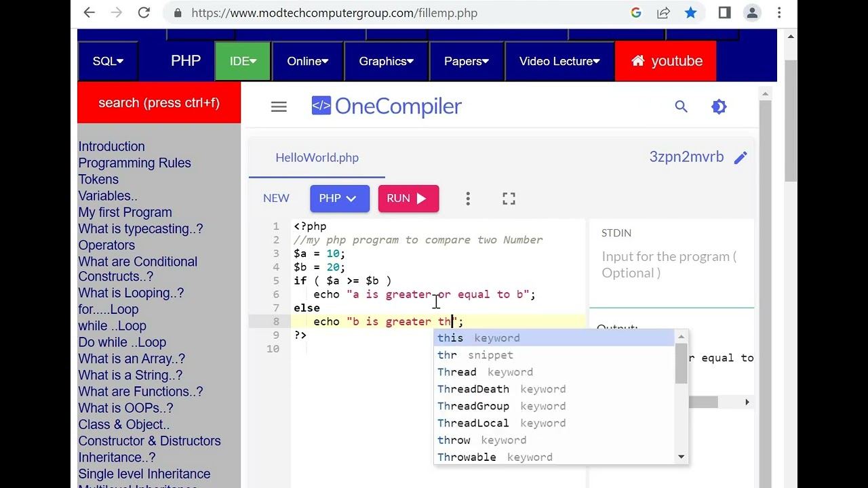The image size is (868, 488).
Task: Open the IDE dropdown menu
Action: [x=243, y=61]
